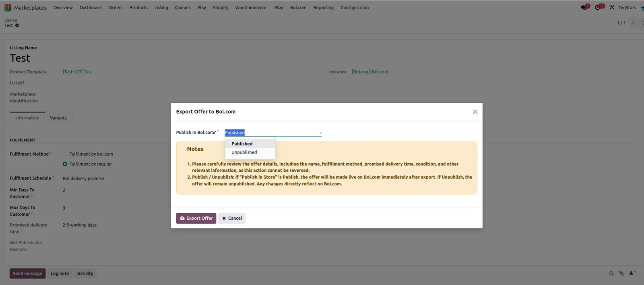Click the help mark beside Publish In Bol.com
The width and height of the screenshot is (644, 285).
coord(218,131)
